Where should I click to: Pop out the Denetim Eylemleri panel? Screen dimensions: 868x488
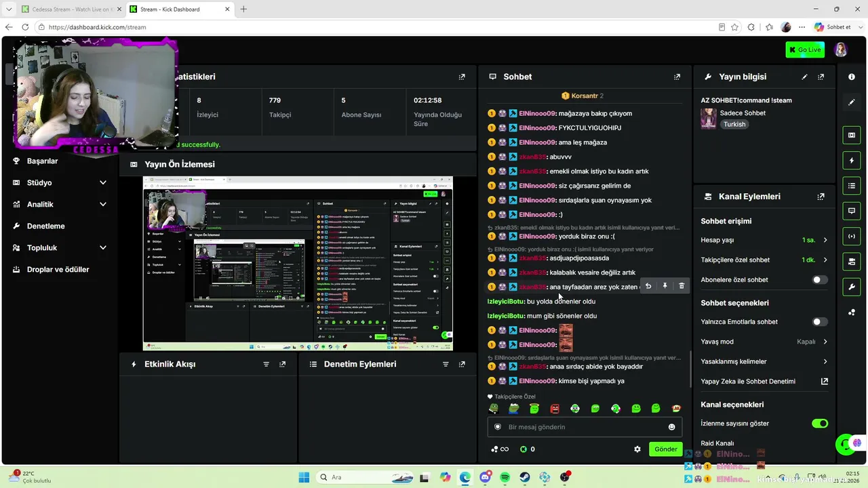click(x=462, y=365)
